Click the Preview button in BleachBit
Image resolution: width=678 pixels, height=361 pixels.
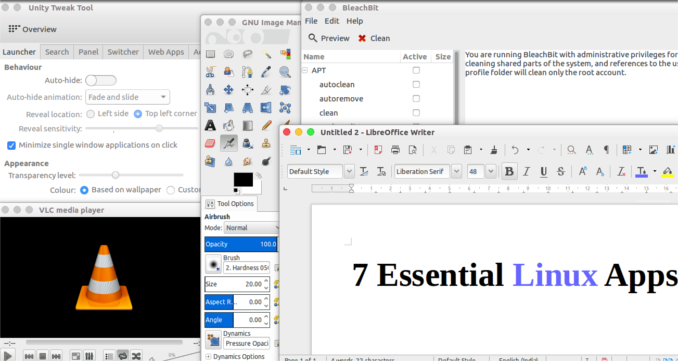(x=329, y=38)
